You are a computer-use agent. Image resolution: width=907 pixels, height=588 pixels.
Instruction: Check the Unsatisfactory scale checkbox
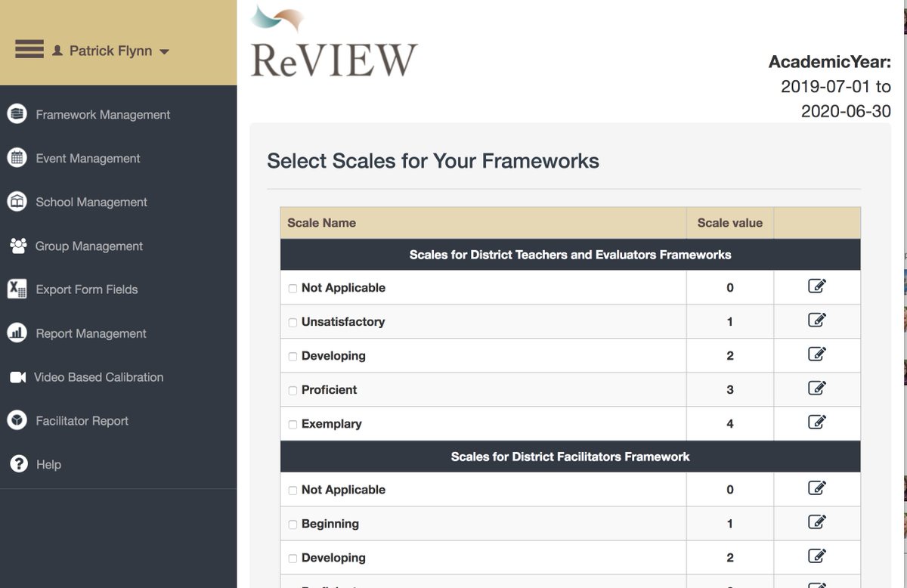[x=293, y=323]
